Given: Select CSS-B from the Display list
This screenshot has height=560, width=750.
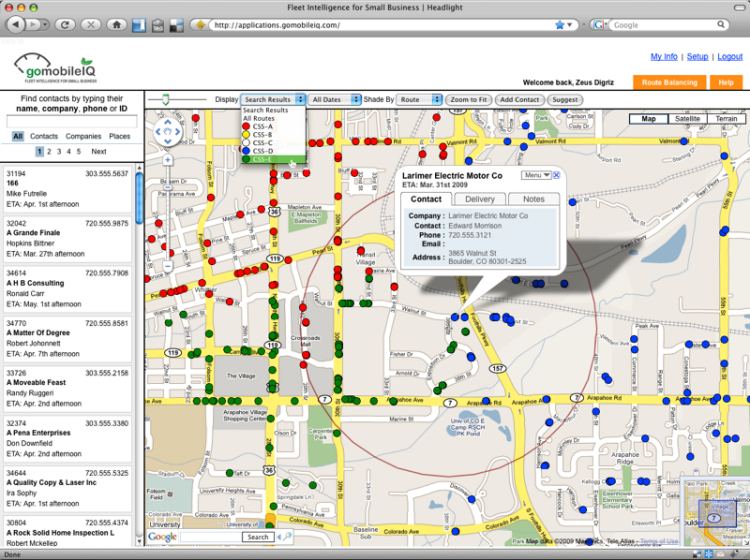Looking at the screenshot, I should 263,134.
